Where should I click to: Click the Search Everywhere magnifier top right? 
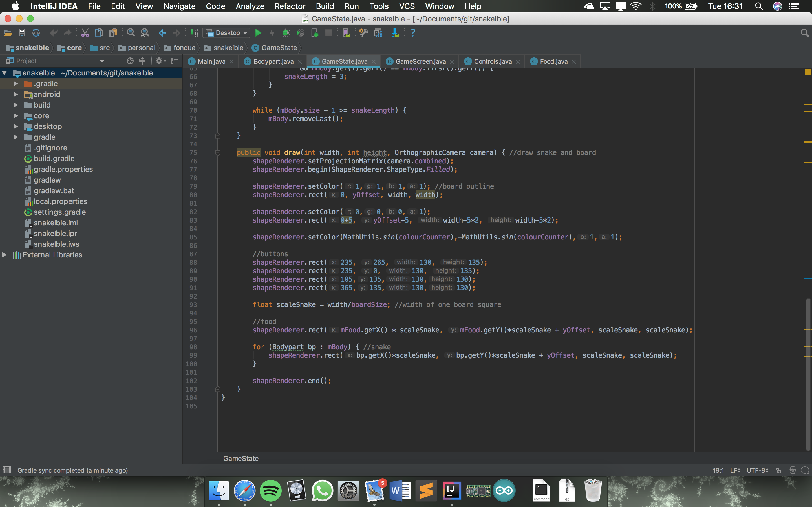pyautogui.click(x=805, y=32)
